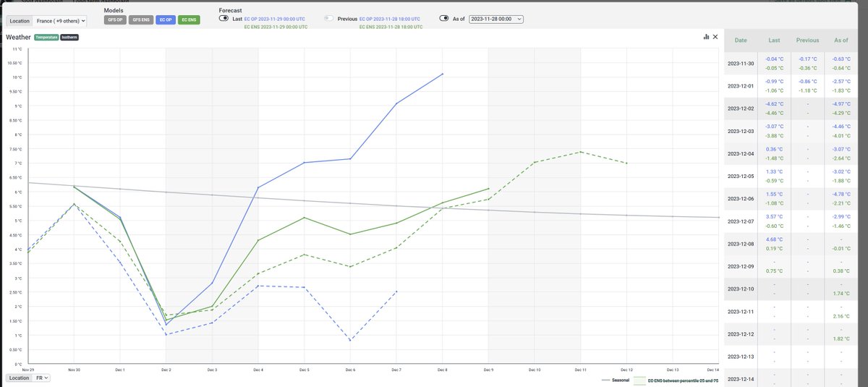Toggle the Last forecast switch

click(x=224, y=18)
